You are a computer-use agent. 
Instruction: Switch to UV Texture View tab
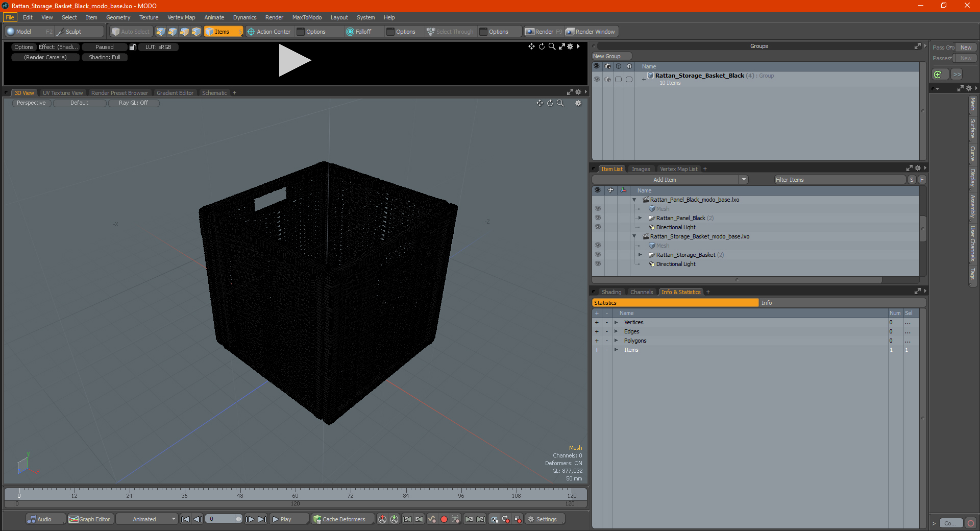click(63, 93)
